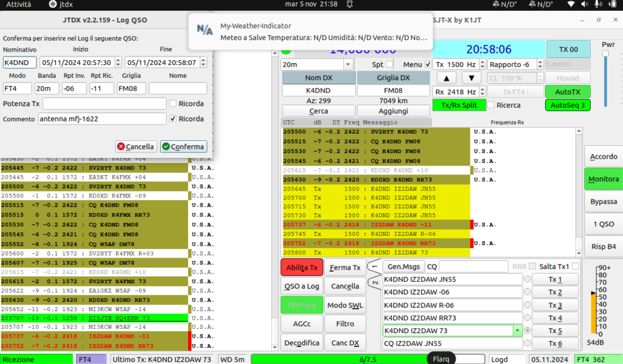Open the volume icon in system tray
The width and height of the screenshot is (623, 364).
[x=585, y=4]
